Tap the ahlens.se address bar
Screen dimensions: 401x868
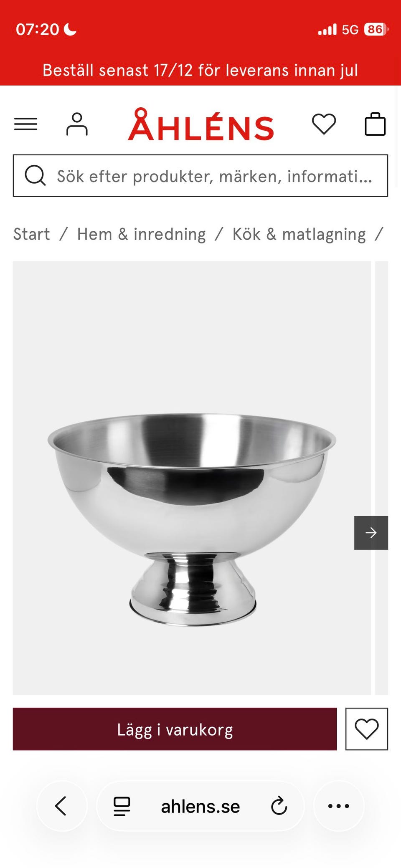pos(200,806)
